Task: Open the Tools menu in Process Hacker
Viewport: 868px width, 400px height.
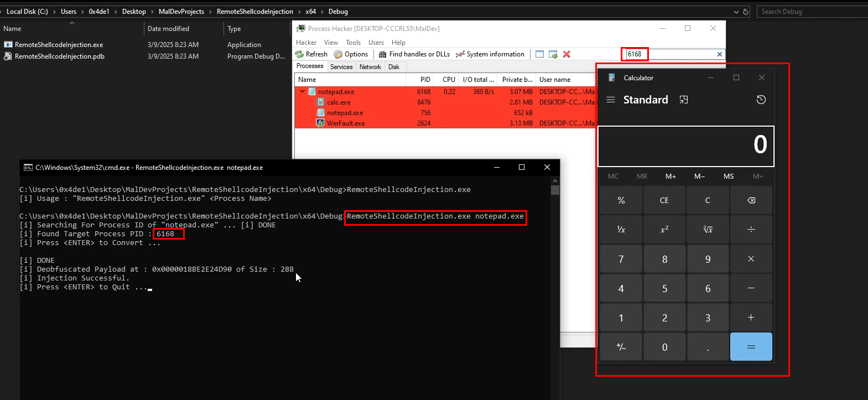Action: (x=353, y=43)
